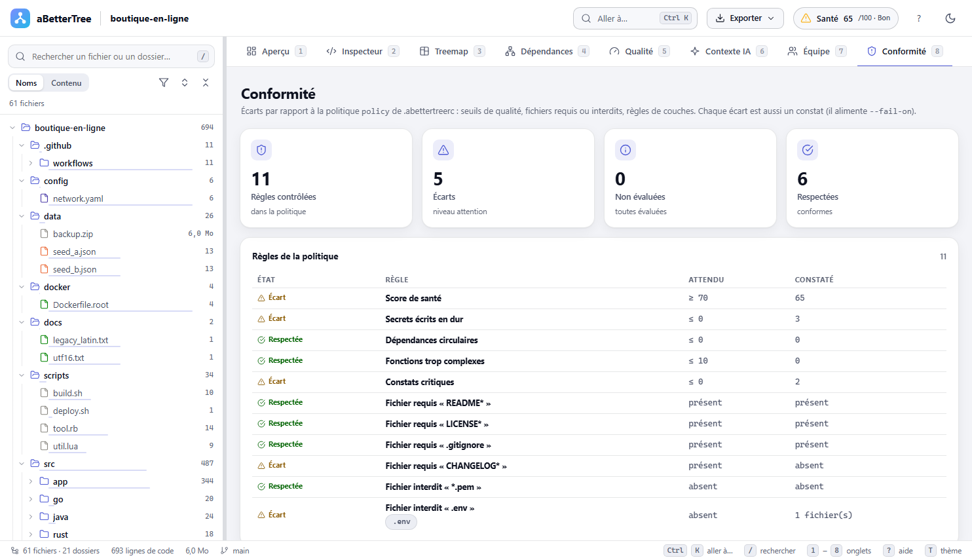Click the warning icon in the Santé badge
Image resolution: width=972 pixels, height=560 pixels.
[x=806, y=18]
